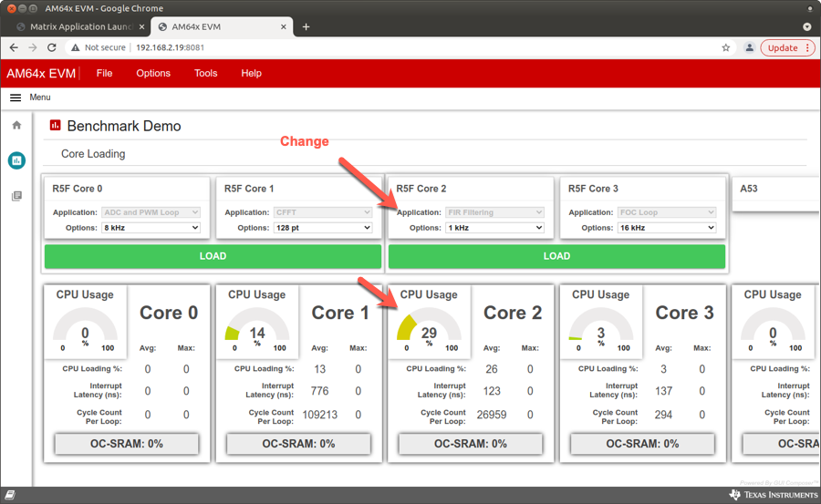Screen dimensions: 821x504
Task: Click the bottom-left status bar icon
Action: pyautogui.click(x=10, y=495)
